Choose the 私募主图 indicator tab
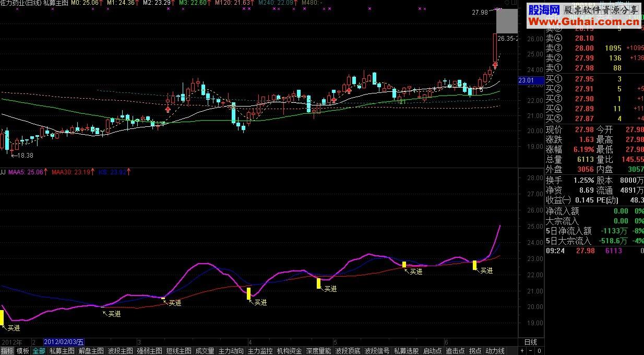Screen dimensions: 644x355 pos(62,351)
